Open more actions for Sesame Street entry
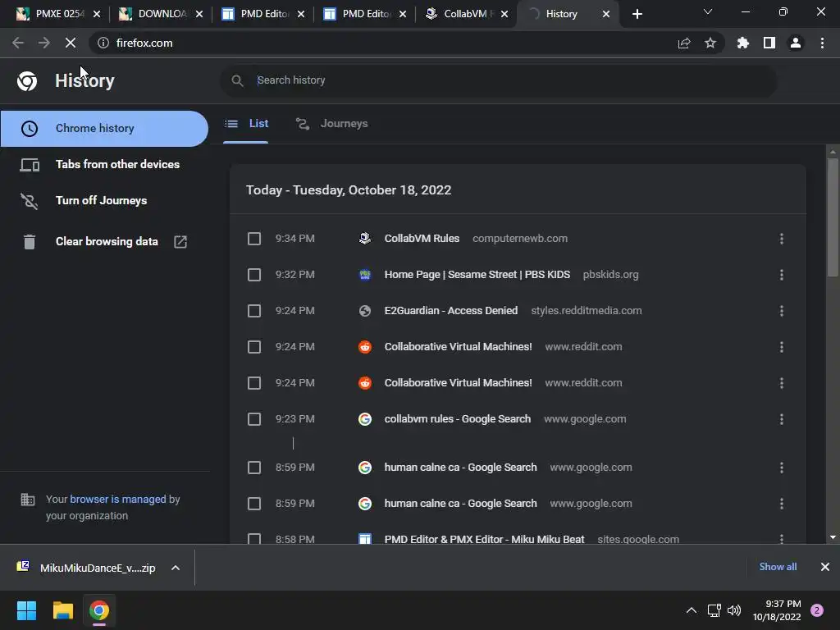Viewport: 840px width, 630px height. click(782, 275)
